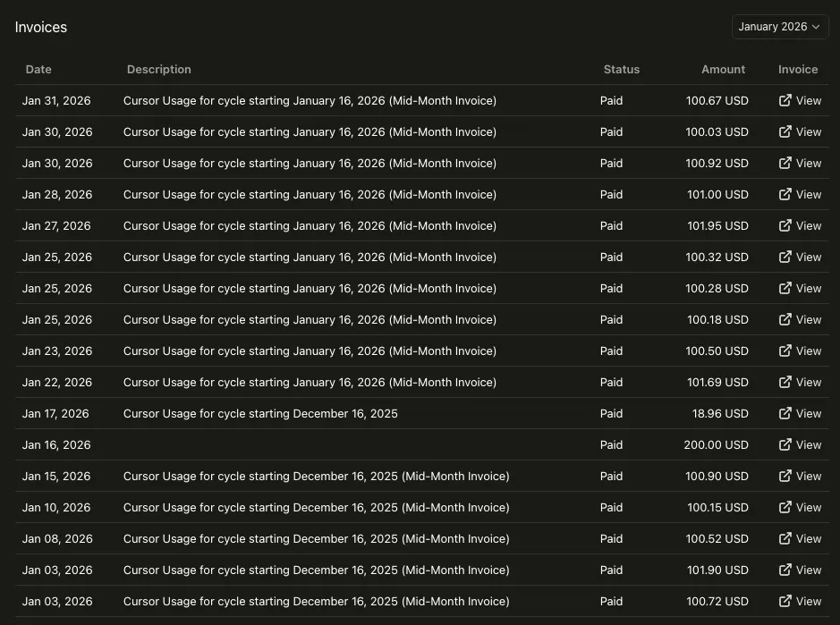
Task: Select the 101.95 USD amount
Action: pyautogui.click(x=717, y=226)
